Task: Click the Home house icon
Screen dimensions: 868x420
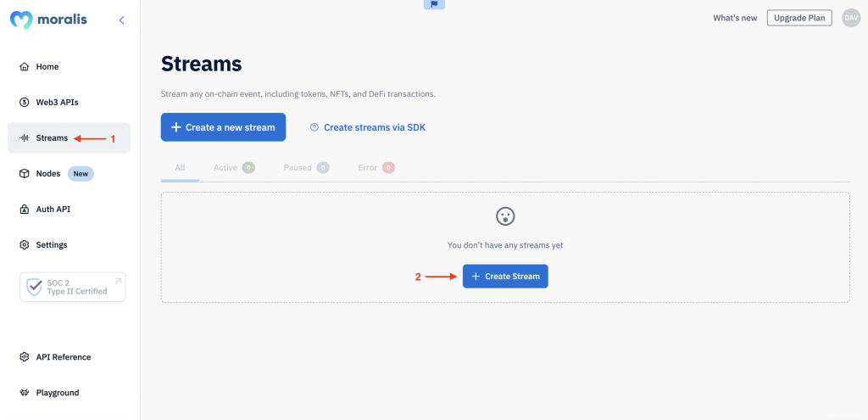Action: pyautogui.click(x=24, y=67)
